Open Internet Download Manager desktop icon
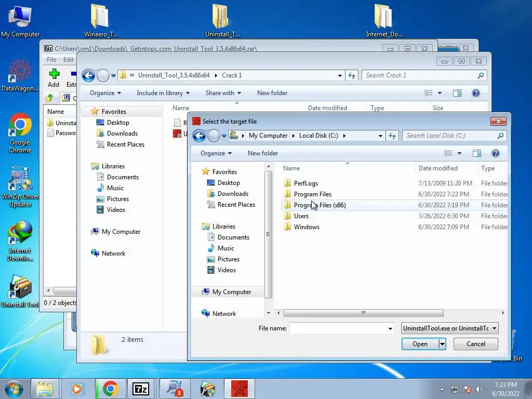The height and width of the screenshot is (399, 532). (x=20, y=241)
